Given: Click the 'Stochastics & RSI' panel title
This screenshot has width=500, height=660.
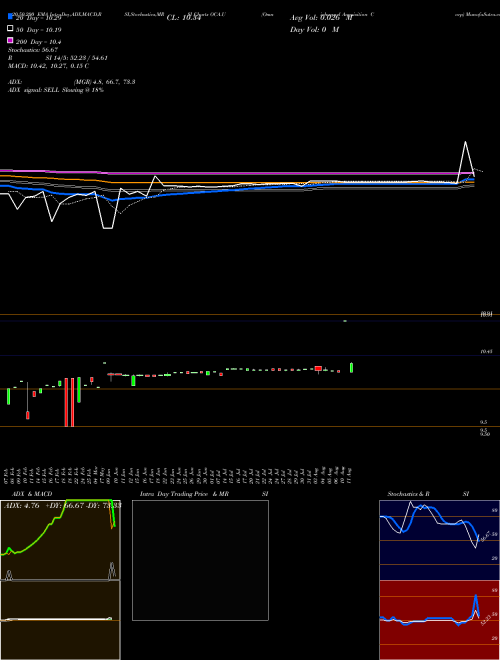Looking at the screenshot, I should pyautogui.click(x=428, y=494).
